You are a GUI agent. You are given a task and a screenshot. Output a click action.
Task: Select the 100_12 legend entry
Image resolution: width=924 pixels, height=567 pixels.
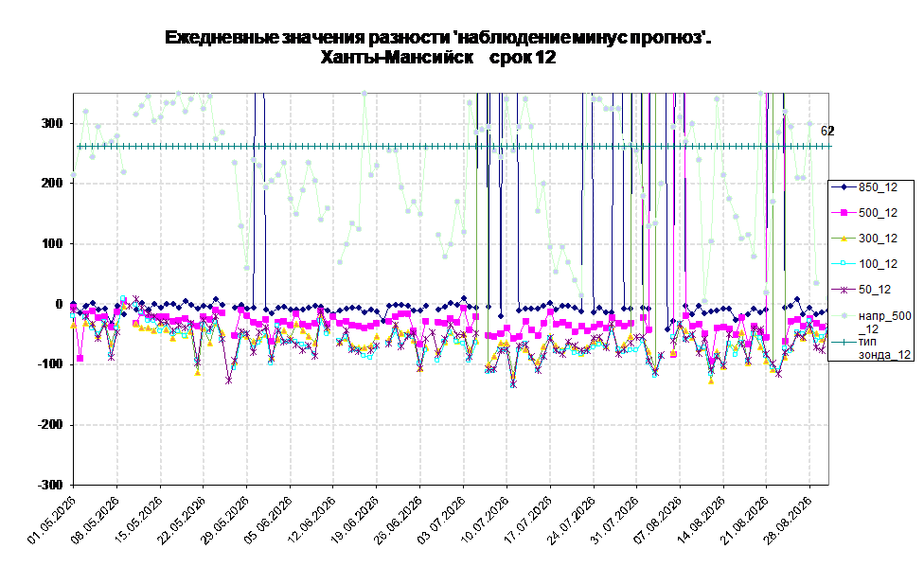tap(864, 264)
